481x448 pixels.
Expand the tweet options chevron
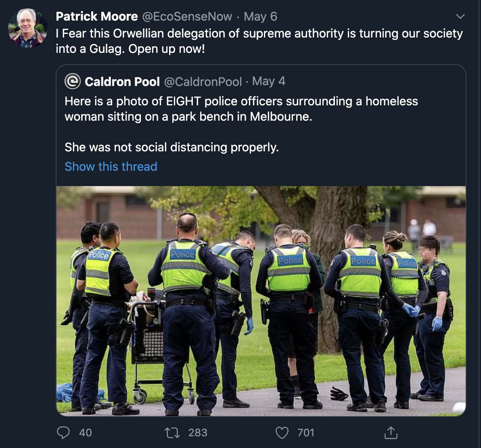pyautogui.click(x=460, y=16)
